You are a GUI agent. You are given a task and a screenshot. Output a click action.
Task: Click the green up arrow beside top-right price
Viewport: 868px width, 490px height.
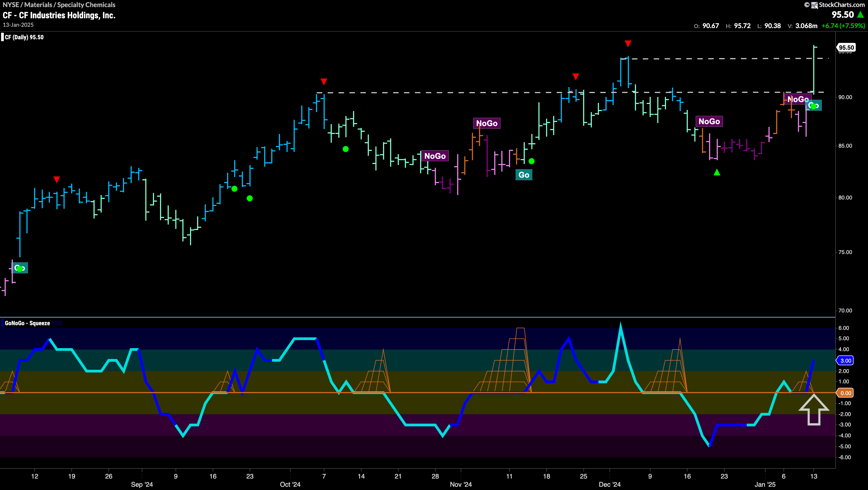(x=861, y=15)
